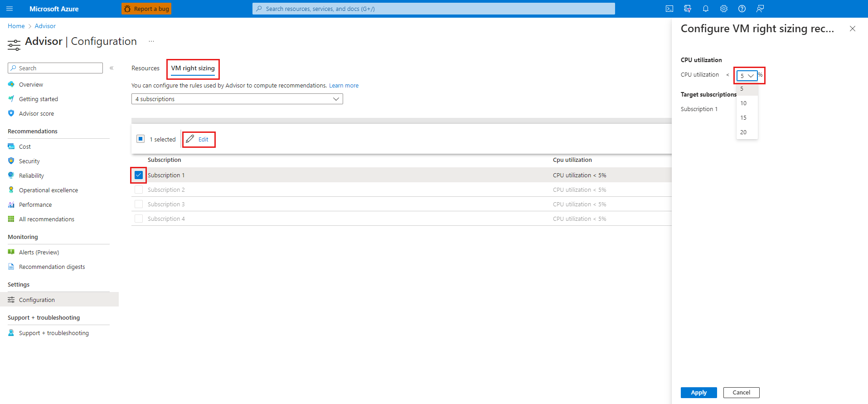Screen dimensions: 868x404
Task: Go to Home in the breadcrumb
Action: click(x=16, y=26)
